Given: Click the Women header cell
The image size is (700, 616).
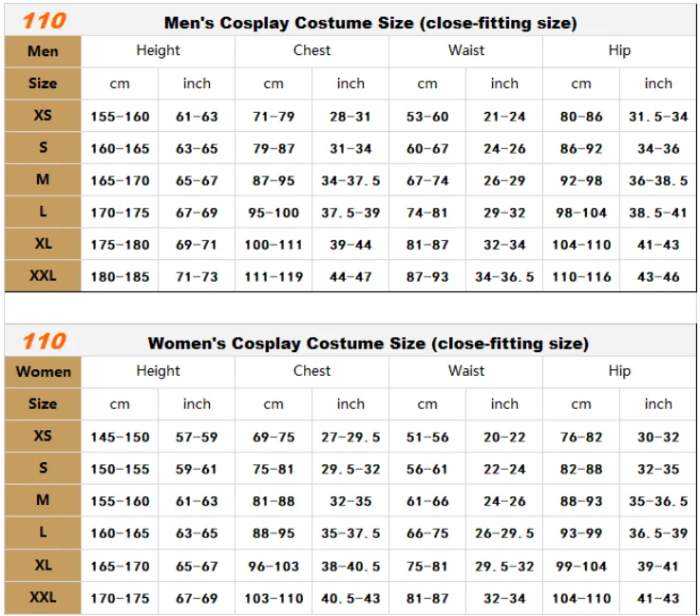Looking at the screenshot, I should click(x=43, y=371).
